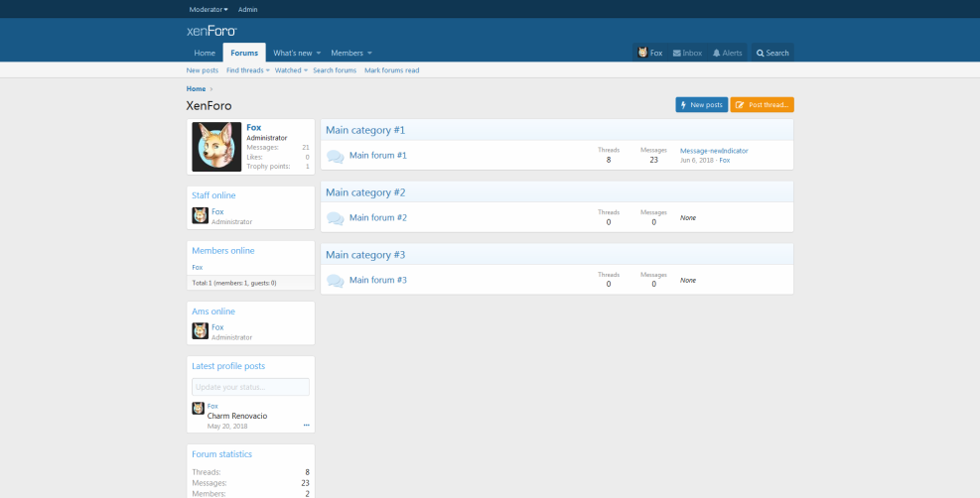
Task: Go to the Home nav tab
Action: pos(205,53)
